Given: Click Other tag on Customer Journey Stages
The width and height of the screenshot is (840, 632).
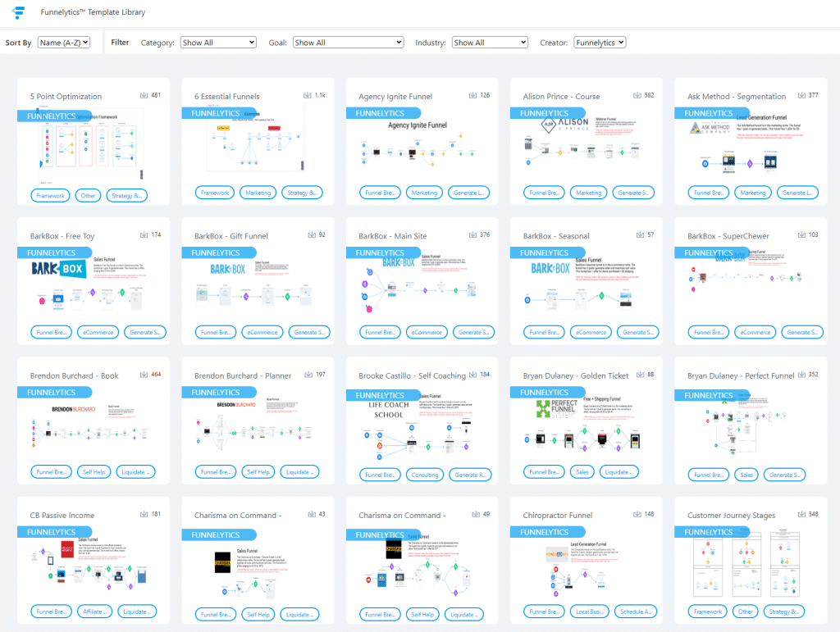Looking at the screenshot, I should click(x=745, y=612).
